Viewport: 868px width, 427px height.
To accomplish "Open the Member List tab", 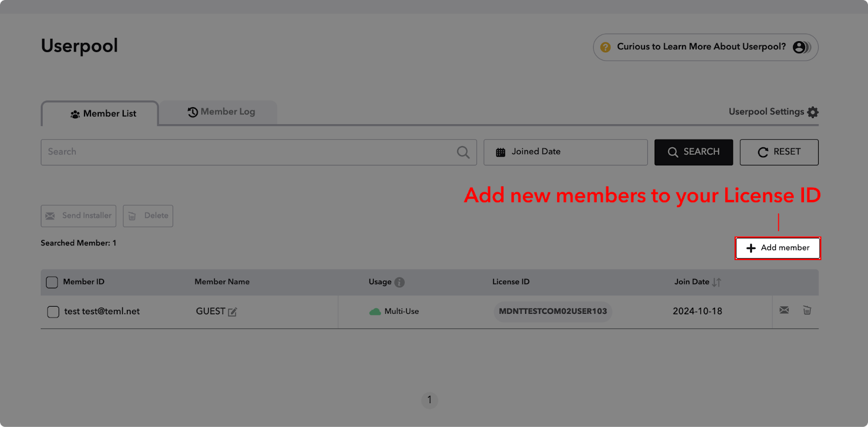I will 100,113.
